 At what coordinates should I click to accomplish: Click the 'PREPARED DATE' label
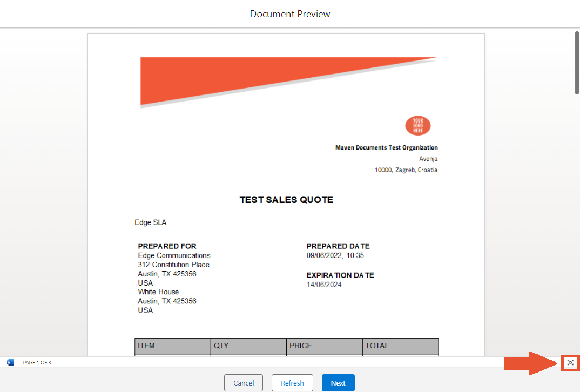(x=338, y=246)
